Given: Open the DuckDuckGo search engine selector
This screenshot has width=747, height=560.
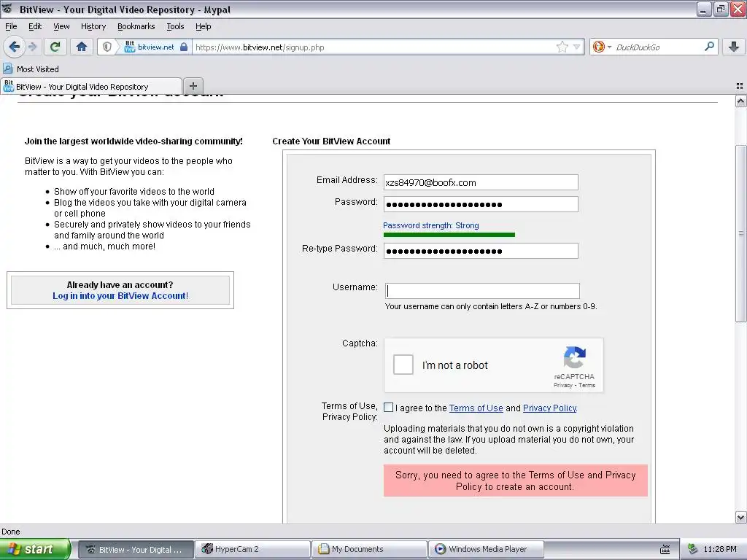Looking at the screenshot, I should tap(601, 47).
